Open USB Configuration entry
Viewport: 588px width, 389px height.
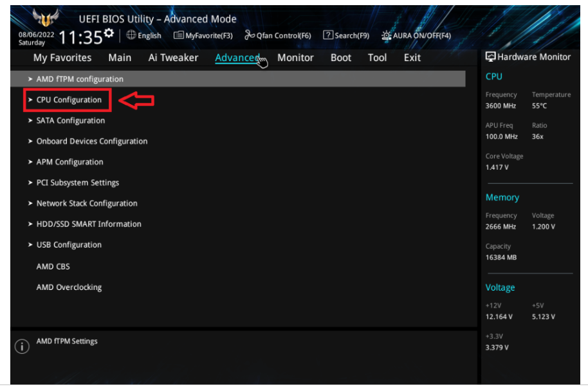pyautogui.click(x=69, y=245)
